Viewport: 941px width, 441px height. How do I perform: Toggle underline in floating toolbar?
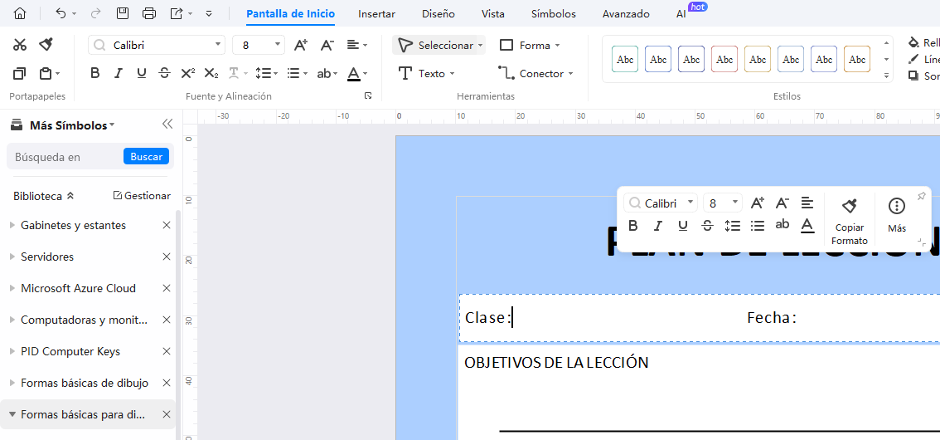(x=683, y=226)
